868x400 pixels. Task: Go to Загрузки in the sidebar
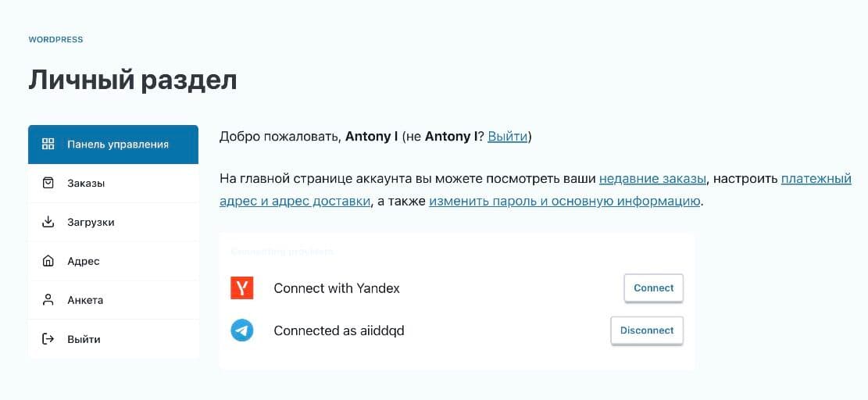(91, 222)
